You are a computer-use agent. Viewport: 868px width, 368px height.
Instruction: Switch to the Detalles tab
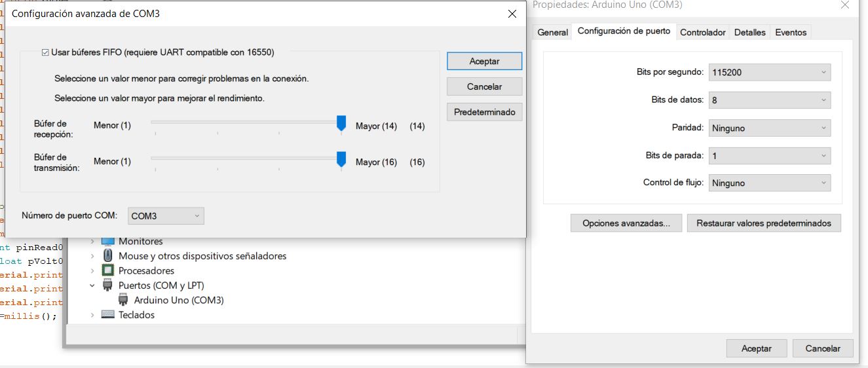pos(749,32)
